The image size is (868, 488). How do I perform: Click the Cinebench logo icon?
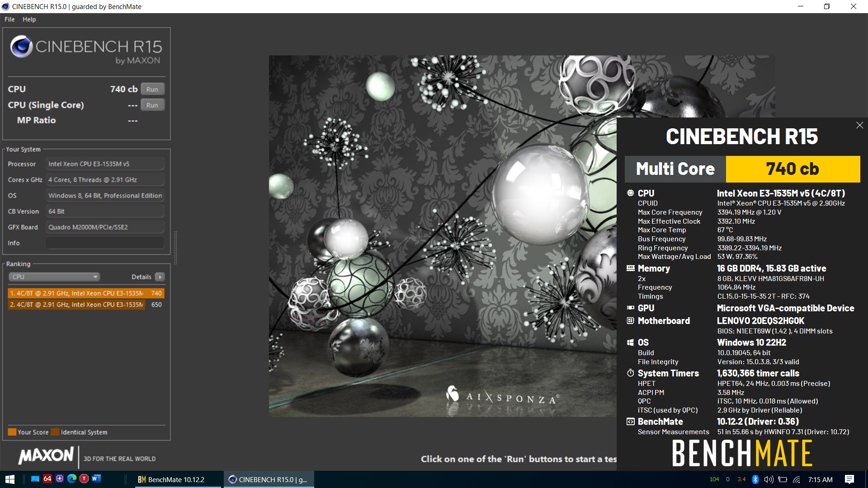coord(21,47)
